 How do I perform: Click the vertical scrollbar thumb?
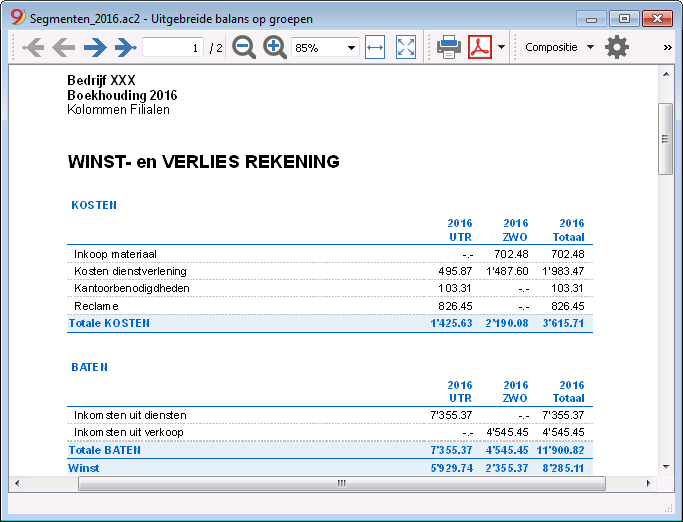[x=665, y=139]
